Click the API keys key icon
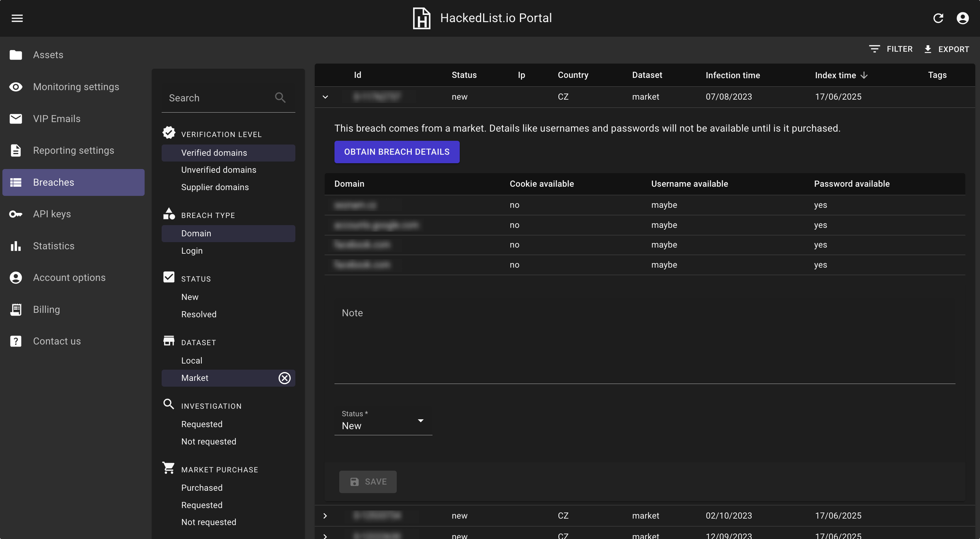The width and height of the screenshot is (980, 539). pos(16,214)
